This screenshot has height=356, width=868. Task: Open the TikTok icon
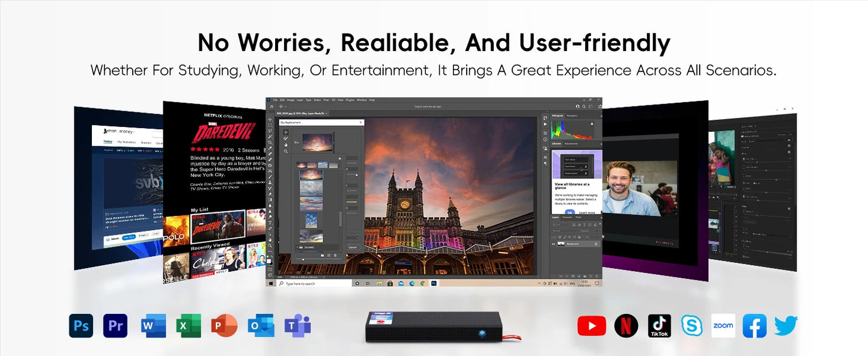click(660, 325)
